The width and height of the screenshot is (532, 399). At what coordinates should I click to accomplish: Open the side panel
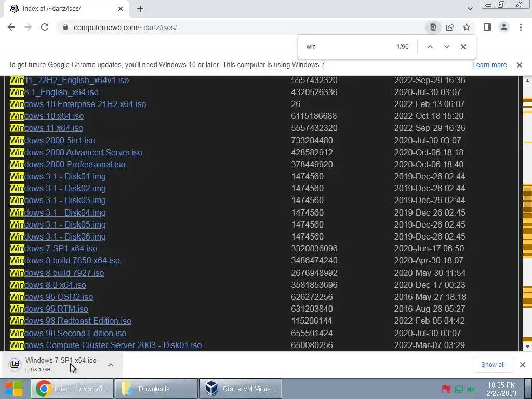click(x=487, y=27)
